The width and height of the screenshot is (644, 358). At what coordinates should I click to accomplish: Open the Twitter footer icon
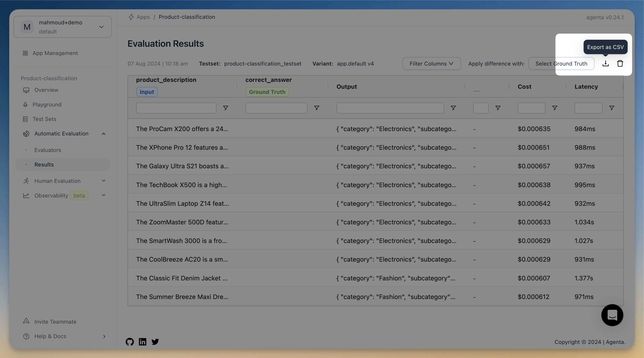(x=155, y=341)
